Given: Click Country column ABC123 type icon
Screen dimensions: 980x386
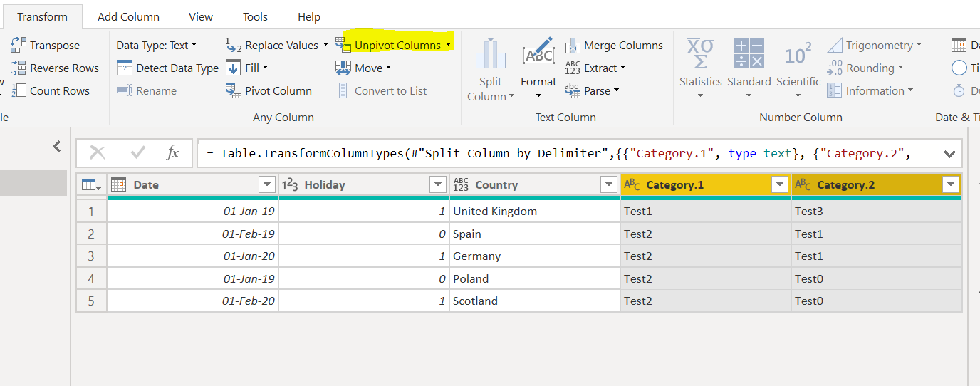Looking at the screenshot, I should click(461, 184).
